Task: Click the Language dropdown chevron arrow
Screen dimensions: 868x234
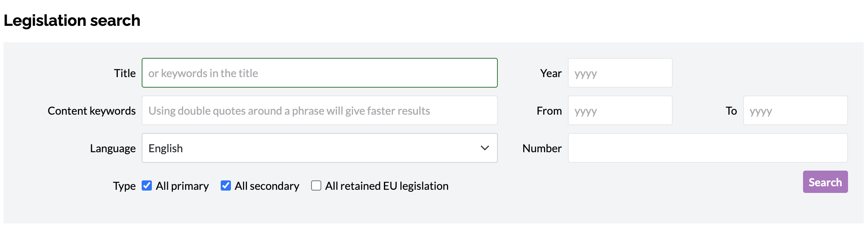Action: click(484, 148)
